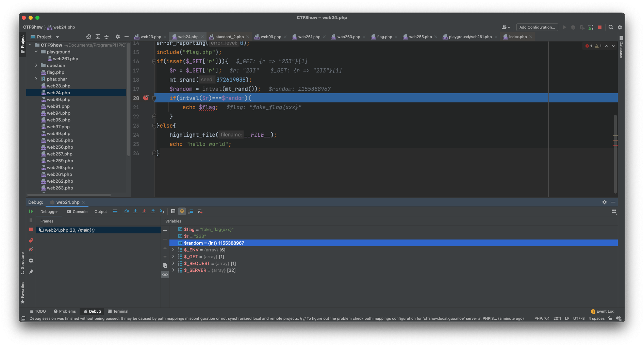Expand the $_SERVER array variable
Screen dimensions: 644x347
pos(173,270)
